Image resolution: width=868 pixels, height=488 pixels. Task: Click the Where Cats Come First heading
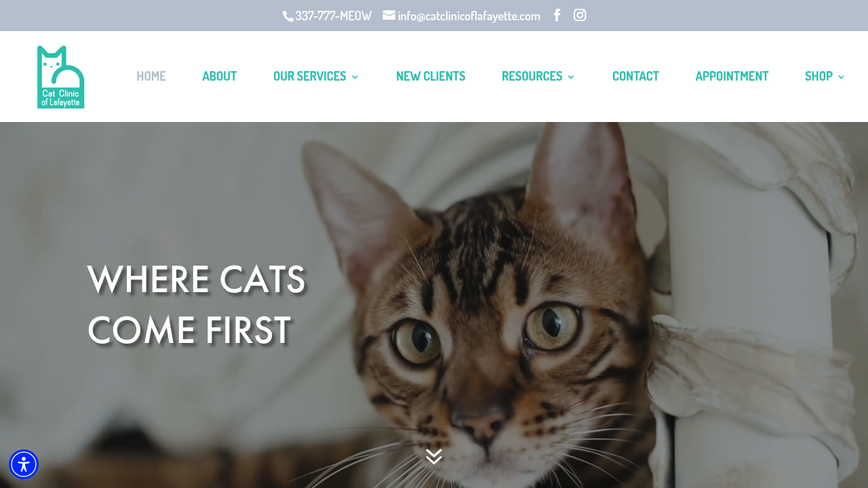click(197, 304)
